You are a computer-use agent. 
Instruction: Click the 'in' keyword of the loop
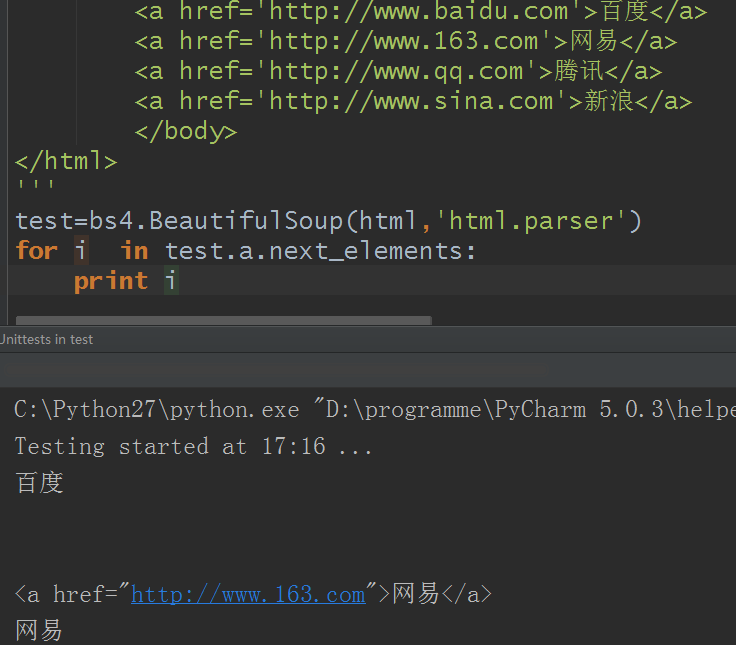pos(135,250)
